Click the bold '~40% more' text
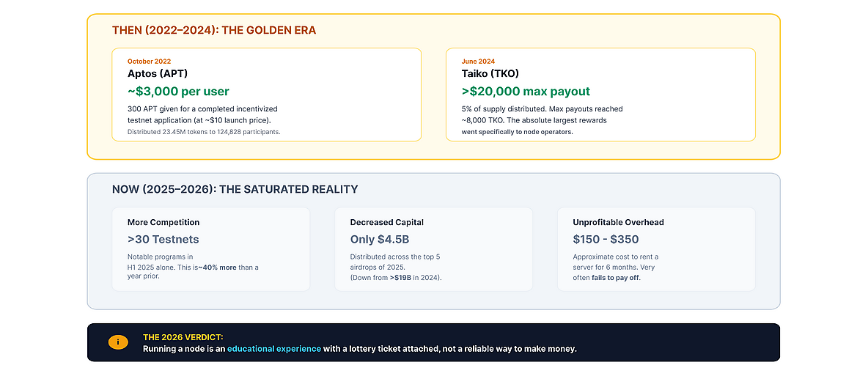This screenshot has height=376, width=868. click(x=217, y=267)
